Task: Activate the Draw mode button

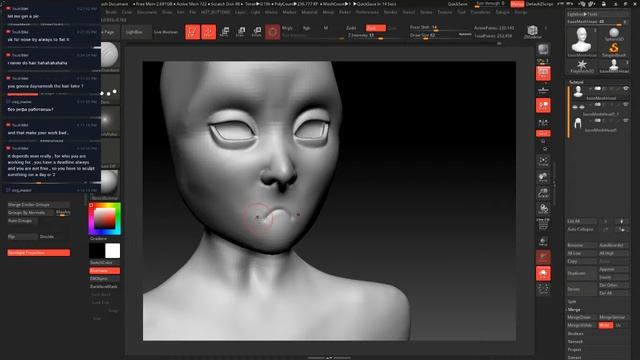Action: coord(209,32)
